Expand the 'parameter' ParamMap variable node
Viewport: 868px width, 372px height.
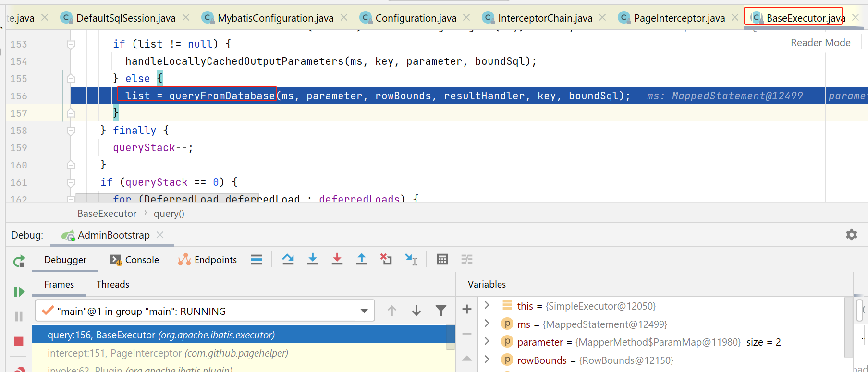pyautogui.click(x=487, y=342)
